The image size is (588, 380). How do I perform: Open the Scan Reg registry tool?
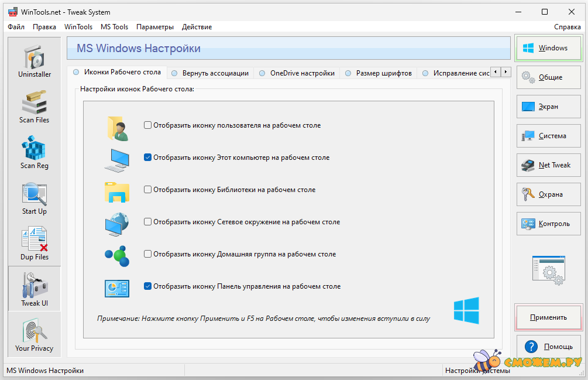coord(35,153)
